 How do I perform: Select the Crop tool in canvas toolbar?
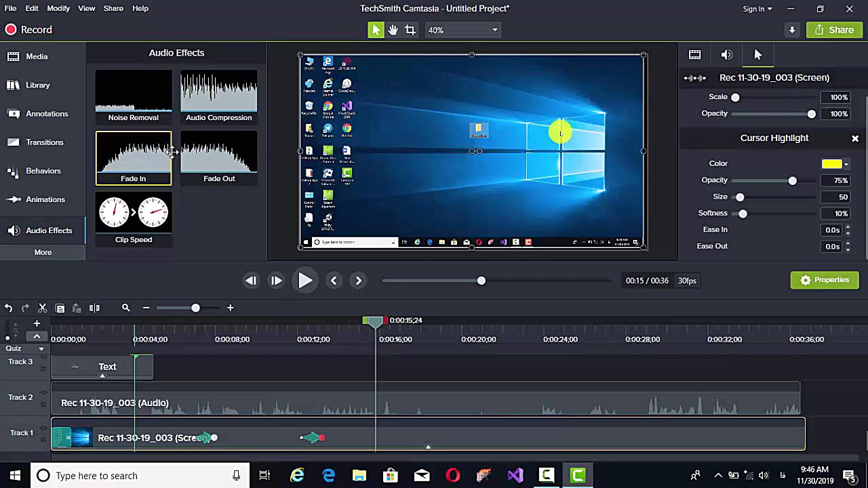click(x=410, y=30)
